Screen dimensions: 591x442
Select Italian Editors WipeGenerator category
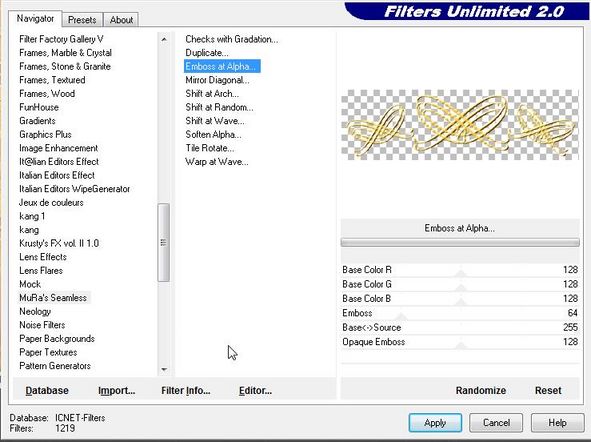coord(74,189)
